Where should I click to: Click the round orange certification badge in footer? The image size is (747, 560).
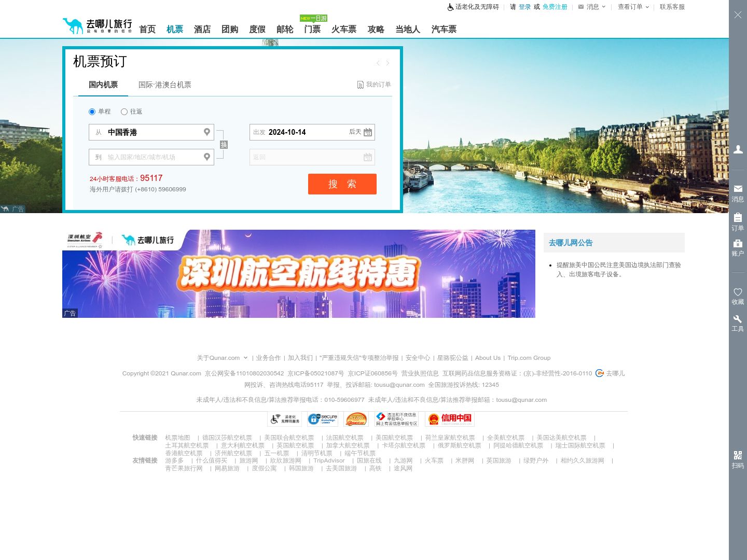click(x=356, y=419)
